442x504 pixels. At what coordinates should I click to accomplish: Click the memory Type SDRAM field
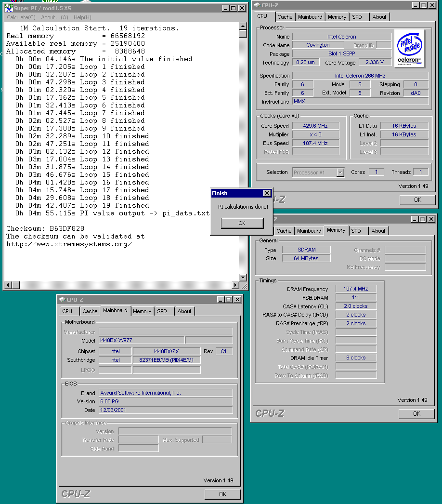[x=306, y=250]
